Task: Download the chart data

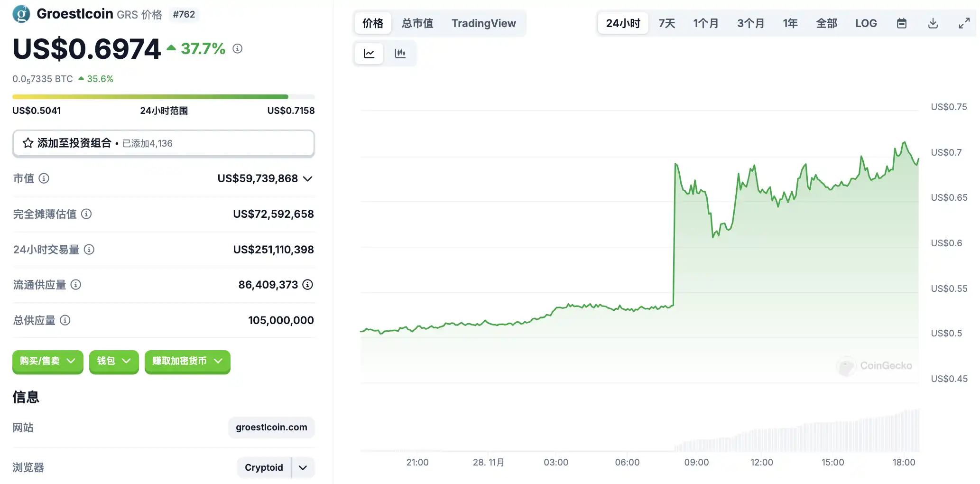Action: 933,23
